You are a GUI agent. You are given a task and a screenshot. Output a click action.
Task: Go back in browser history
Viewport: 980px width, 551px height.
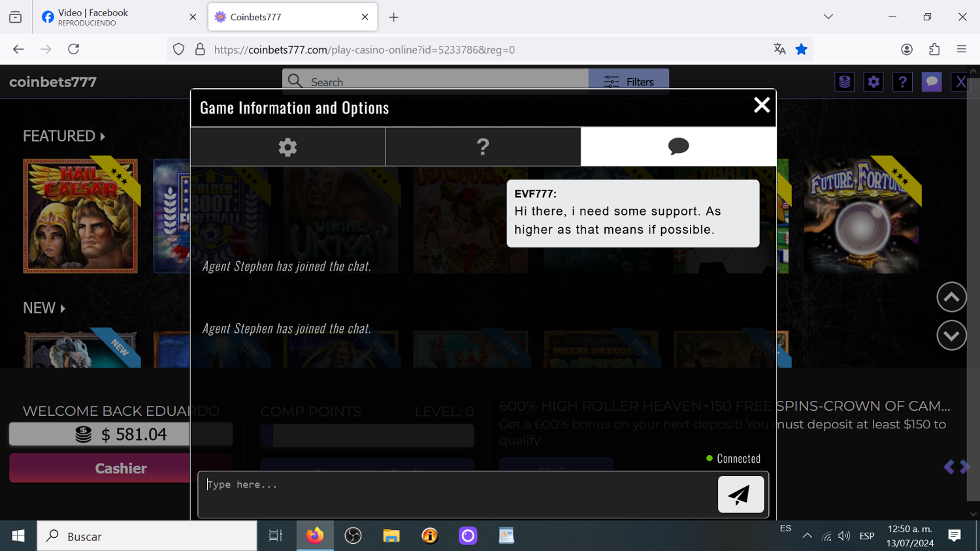click(18, 49)
